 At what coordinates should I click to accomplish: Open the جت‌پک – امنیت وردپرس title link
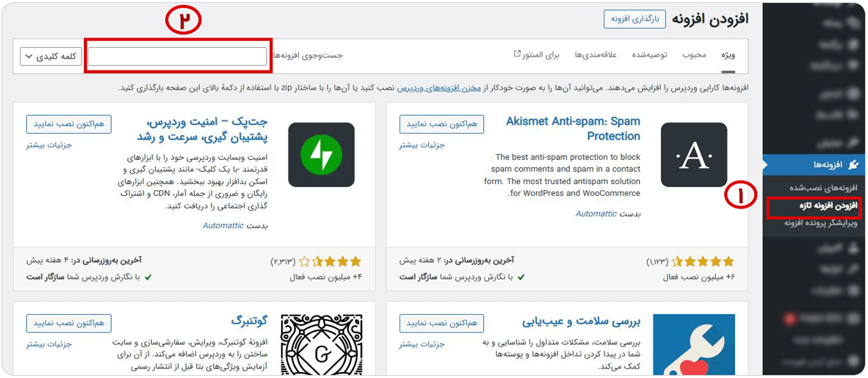point(201,128)
